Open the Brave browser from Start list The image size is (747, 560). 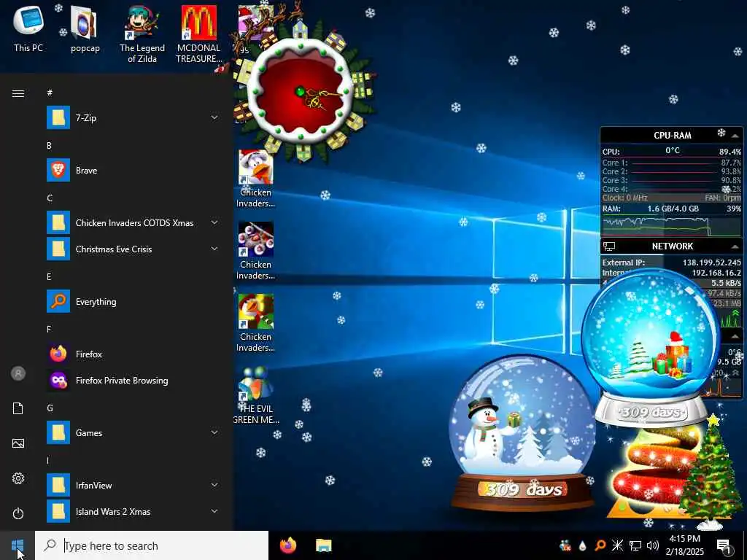[133, 171]
